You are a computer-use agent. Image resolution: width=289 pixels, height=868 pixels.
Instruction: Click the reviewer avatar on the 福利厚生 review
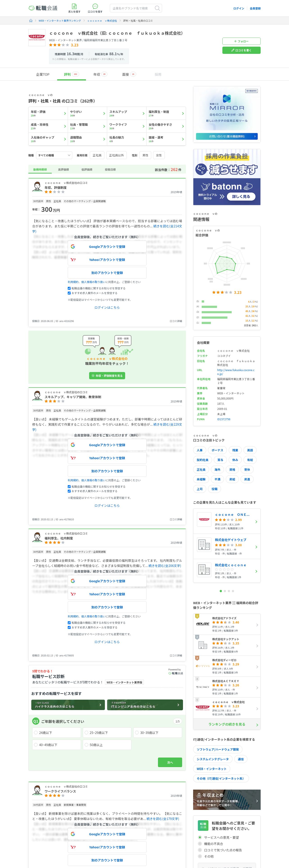point(37,537)
